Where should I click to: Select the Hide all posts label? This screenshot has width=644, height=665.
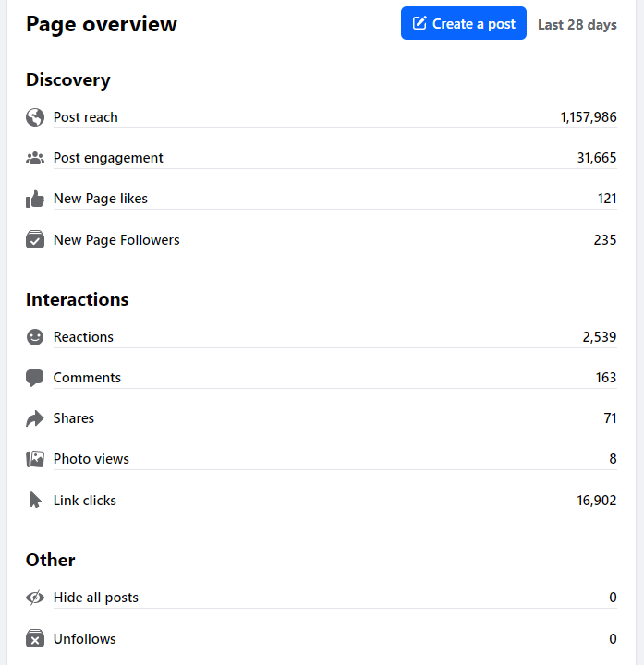click(96, 598)
